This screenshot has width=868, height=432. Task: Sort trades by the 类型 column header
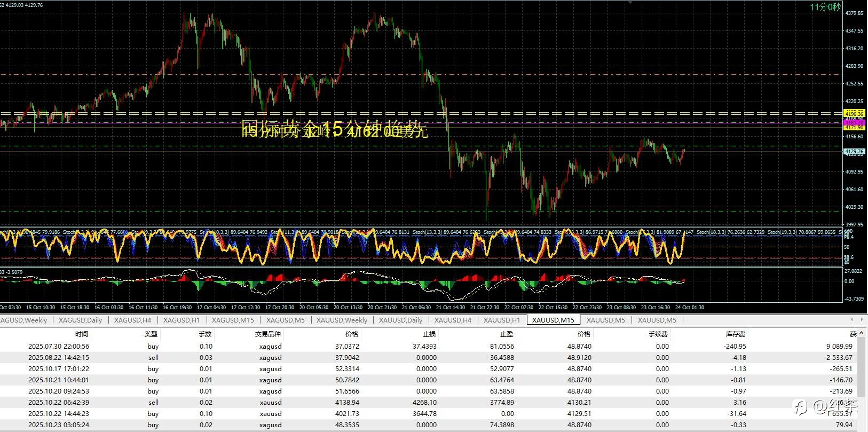(151, 334)
